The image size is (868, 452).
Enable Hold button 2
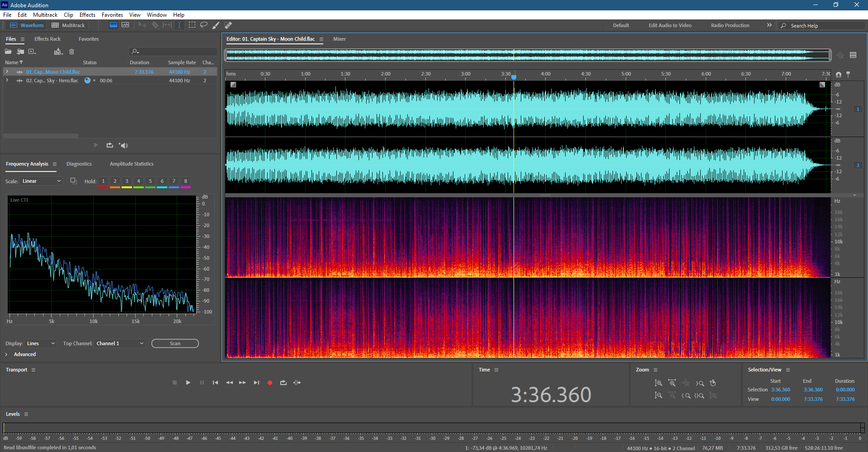(x=115, y=181)
